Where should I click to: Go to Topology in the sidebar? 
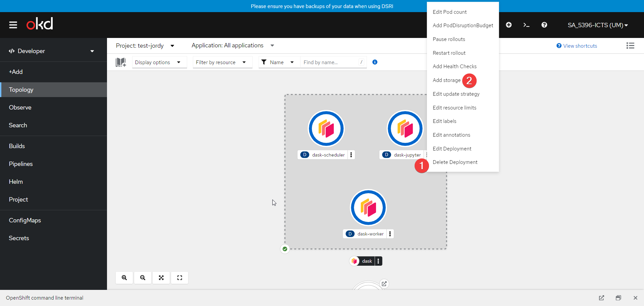point(54,90)
